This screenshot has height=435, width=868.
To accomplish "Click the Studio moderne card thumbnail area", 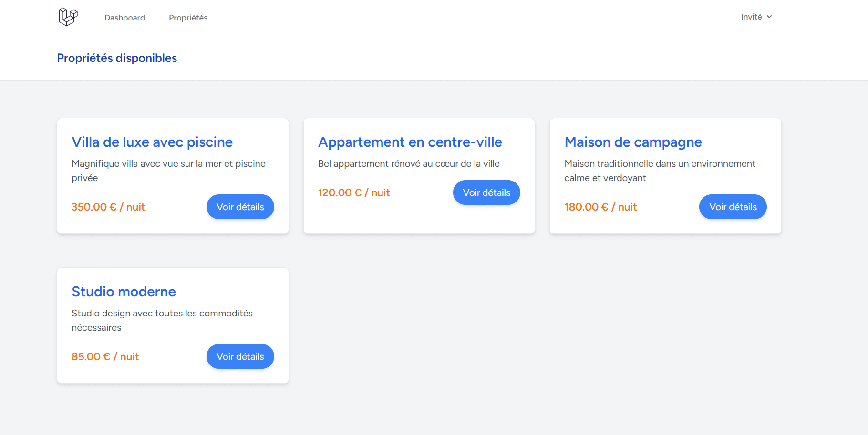I will 173,325.
